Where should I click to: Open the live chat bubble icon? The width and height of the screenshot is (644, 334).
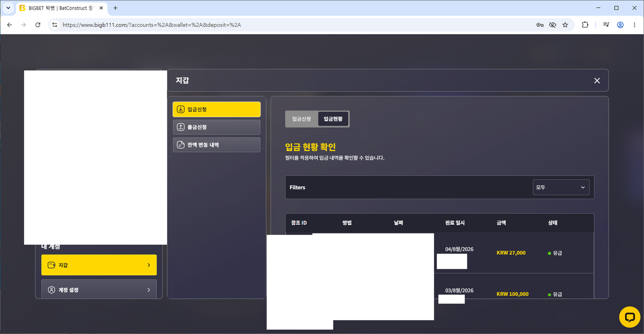pyautogui.click(x=630, y=317)
